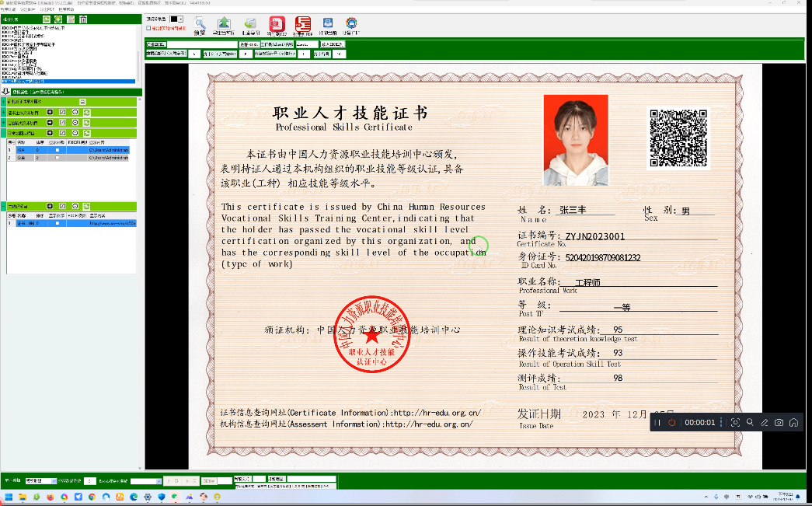Collapse the fourth green image section
The height and width of the screenshot is (506, 812).
(3, 133)
